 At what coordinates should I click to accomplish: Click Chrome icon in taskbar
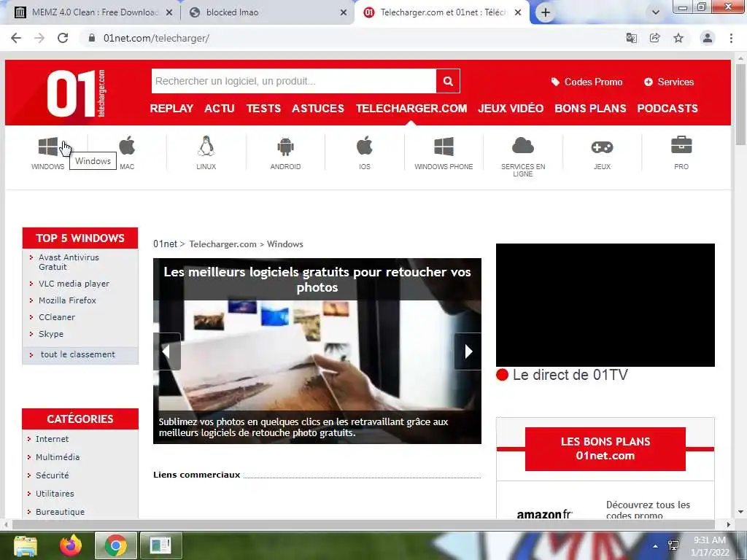tap(116, 545)
